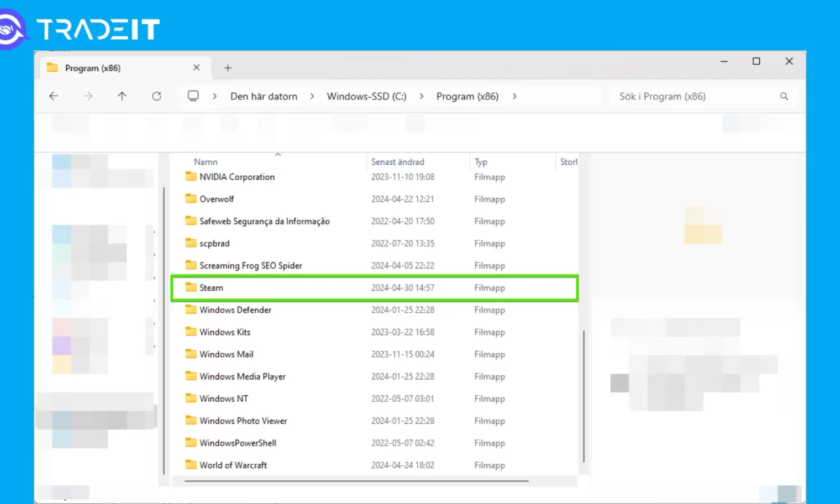Select the Steam folder name
The image size is (840, 504).
point(211,288)
